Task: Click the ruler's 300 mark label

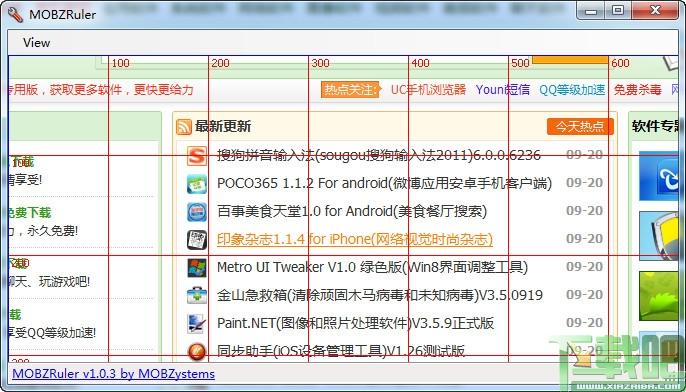Action: 320,63
